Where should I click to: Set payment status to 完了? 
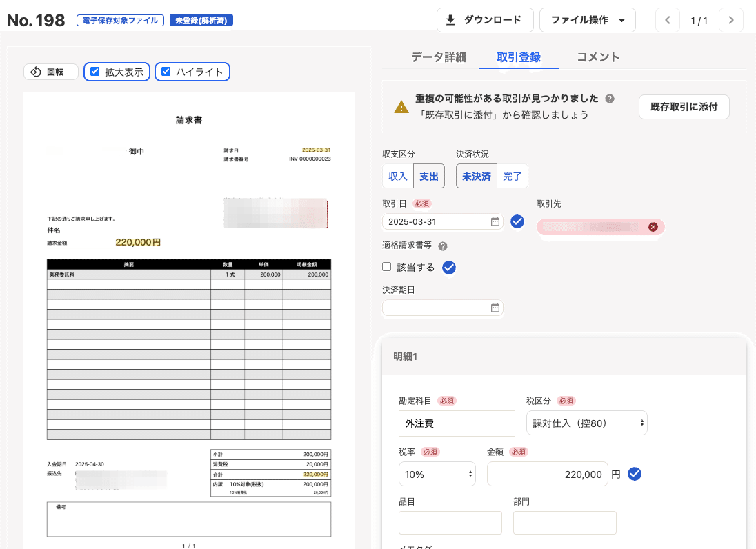(513, 176)
